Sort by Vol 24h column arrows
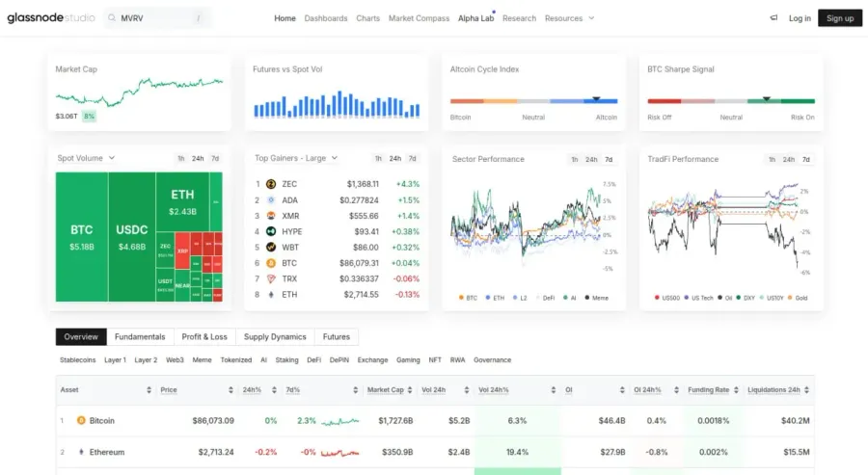This screenshot has height=475, width=868. pyautogui.click(x=467, y=390)
